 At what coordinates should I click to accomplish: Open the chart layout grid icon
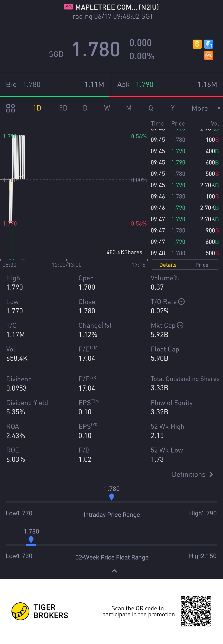(11, 108)
